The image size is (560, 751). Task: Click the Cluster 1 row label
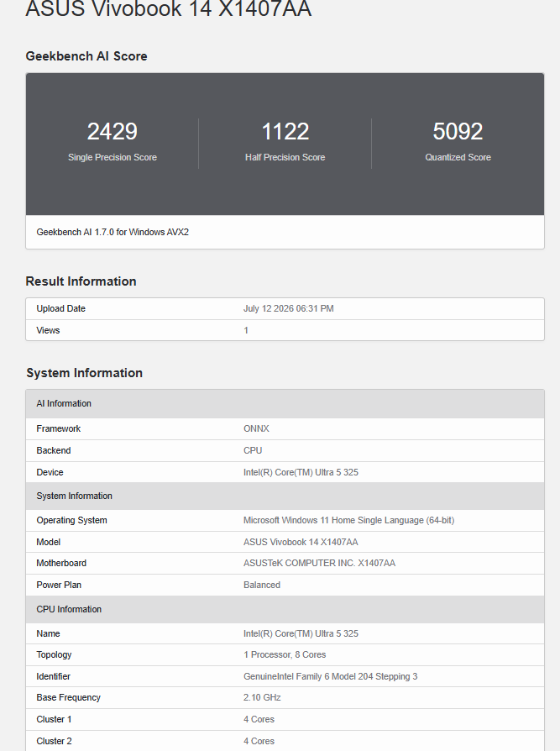point(54,719)
